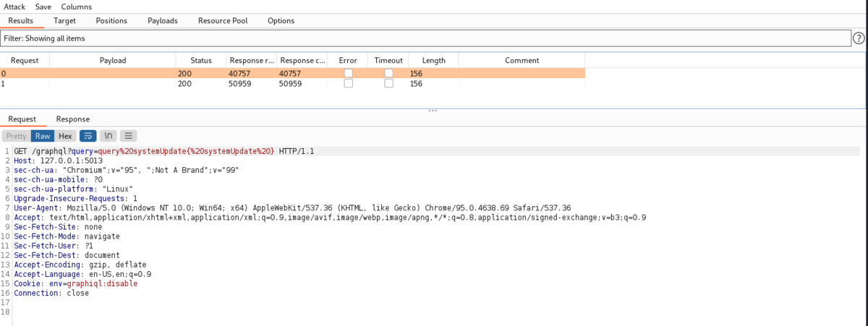The width and height of the screenshot is (868, 326).
Task: Toggle Error checkbox for request 1
Action: (348, 84)
